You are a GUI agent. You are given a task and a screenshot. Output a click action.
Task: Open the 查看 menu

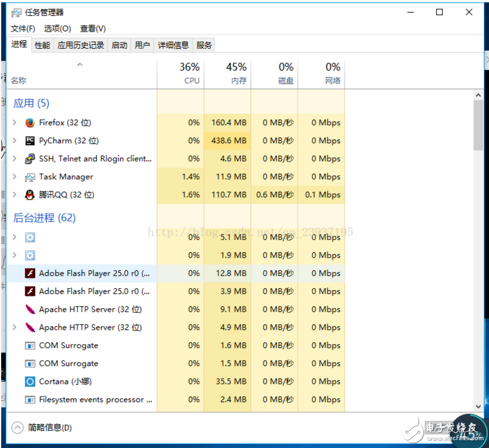click(92, 28)
